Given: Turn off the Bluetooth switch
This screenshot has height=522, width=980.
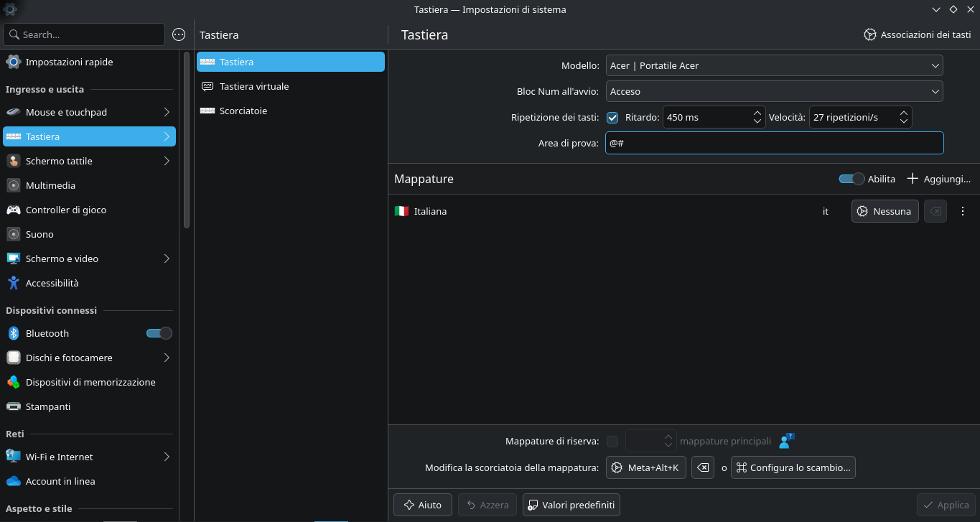Looking at the screenshot, I should tap(159, 333).
